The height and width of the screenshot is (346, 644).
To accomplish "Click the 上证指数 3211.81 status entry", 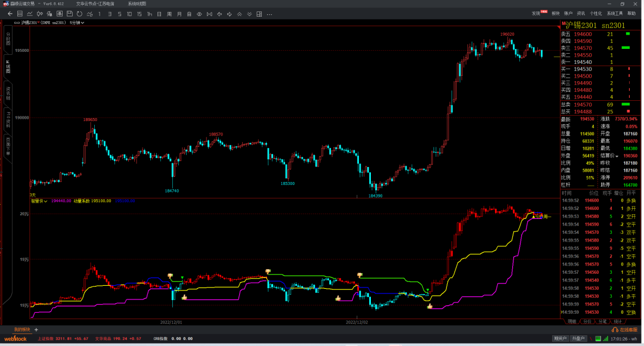I will [63, 339].
